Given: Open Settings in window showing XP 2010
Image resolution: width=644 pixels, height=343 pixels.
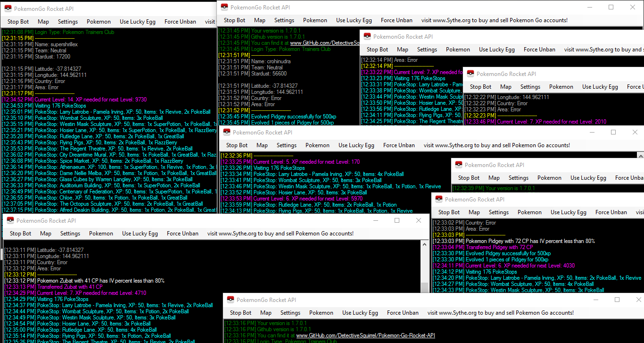Looking at the screenshot, I should tap(530, 87).
